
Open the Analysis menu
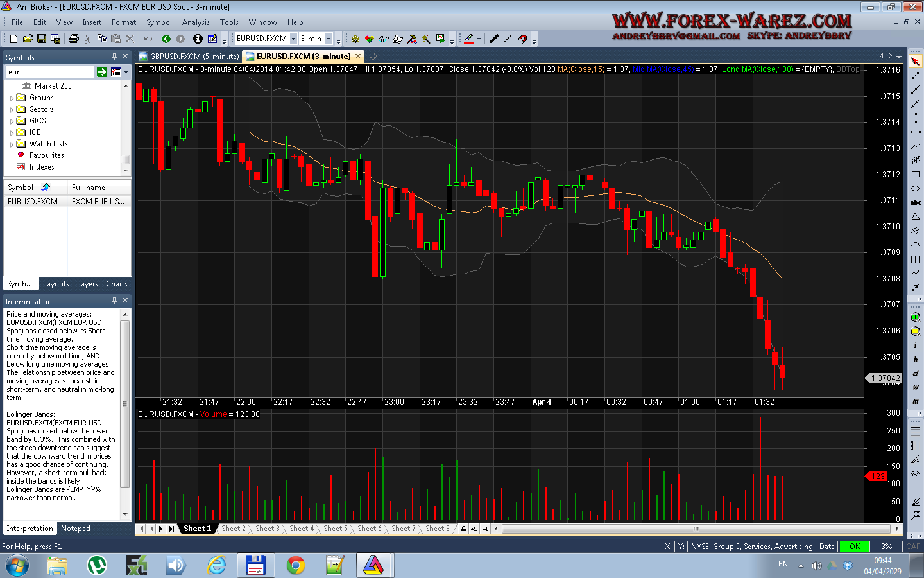coord(196,22)
